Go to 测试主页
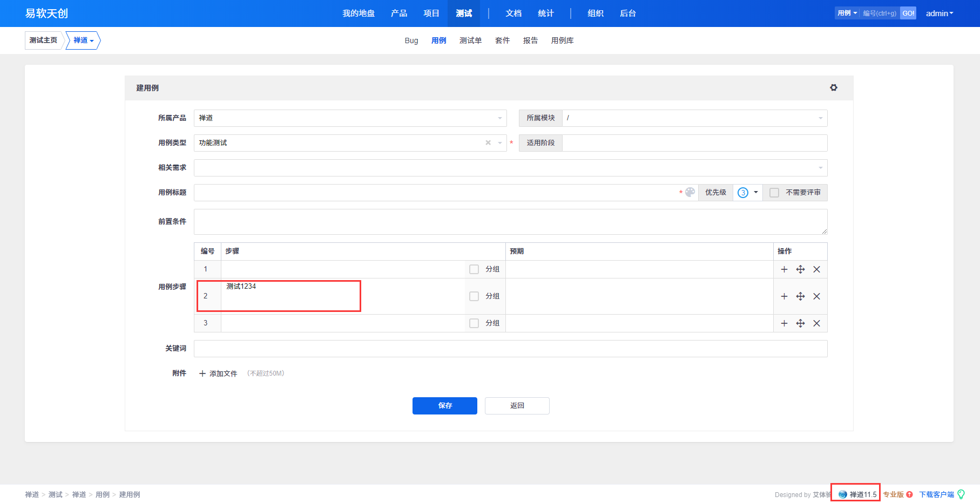Screen dimensions: 980x503 click(43, 40)
